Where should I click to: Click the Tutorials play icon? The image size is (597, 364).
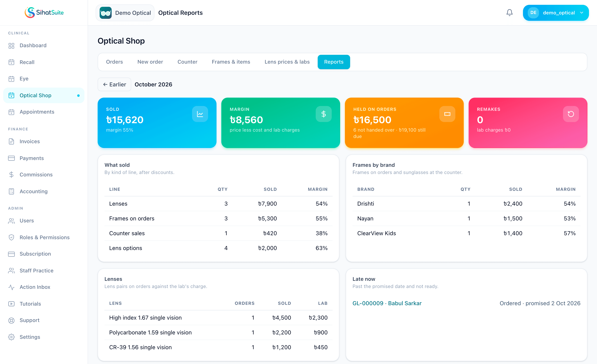[x=11, y=304]
